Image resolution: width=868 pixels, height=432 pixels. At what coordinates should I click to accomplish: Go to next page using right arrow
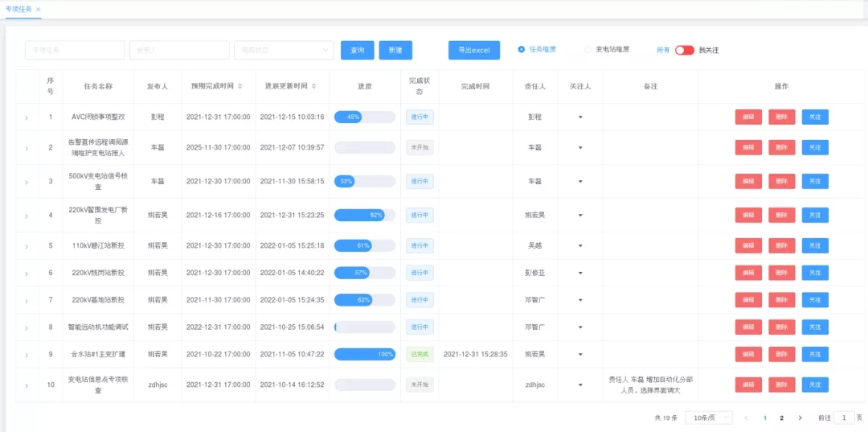pyautogui.click(x=800, y=418)
